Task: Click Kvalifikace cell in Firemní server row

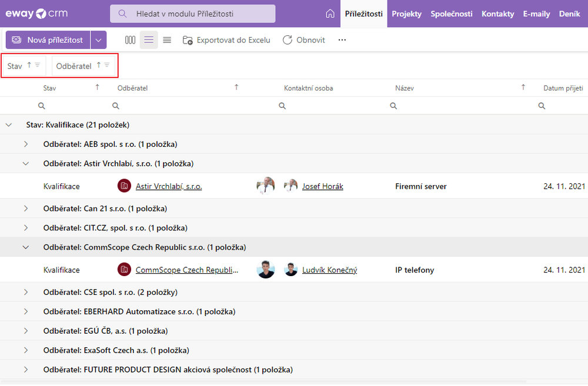Action: (62, 186)
